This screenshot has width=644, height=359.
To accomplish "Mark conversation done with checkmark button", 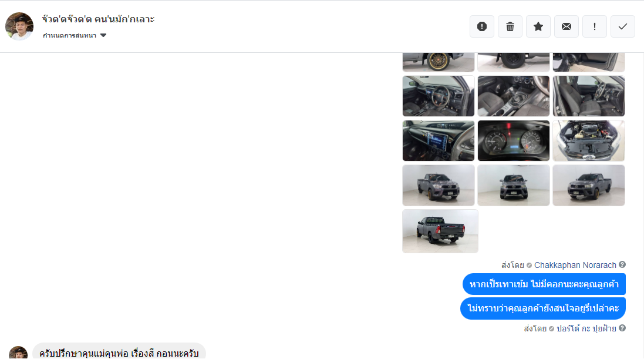I will [623, 26].
